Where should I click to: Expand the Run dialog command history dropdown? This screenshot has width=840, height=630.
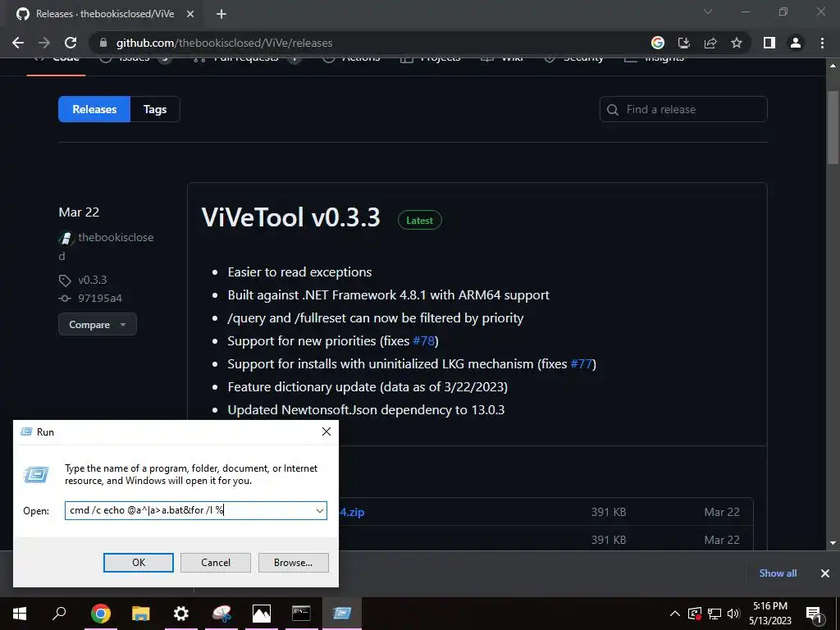320,510
